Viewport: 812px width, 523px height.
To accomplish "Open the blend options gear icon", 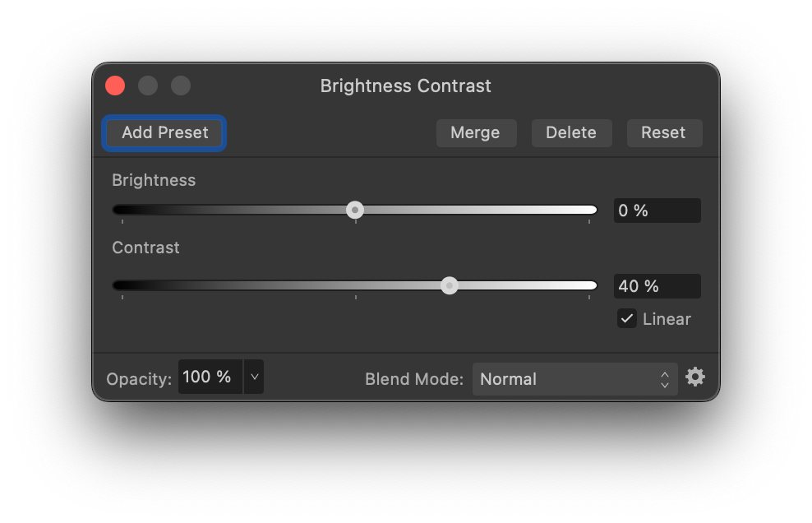I will point(695,377).
